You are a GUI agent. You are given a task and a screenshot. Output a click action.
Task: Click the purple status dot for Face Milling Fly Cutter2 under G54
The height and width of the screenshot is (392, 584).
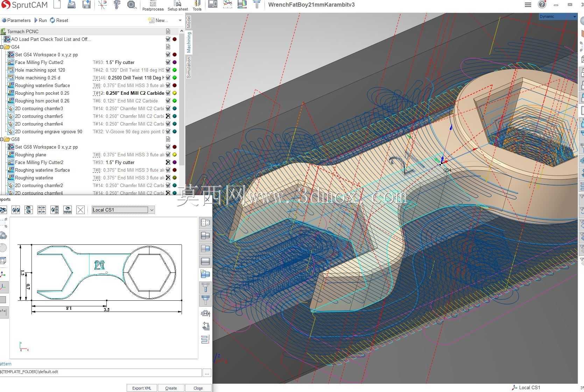click(175, 62)
